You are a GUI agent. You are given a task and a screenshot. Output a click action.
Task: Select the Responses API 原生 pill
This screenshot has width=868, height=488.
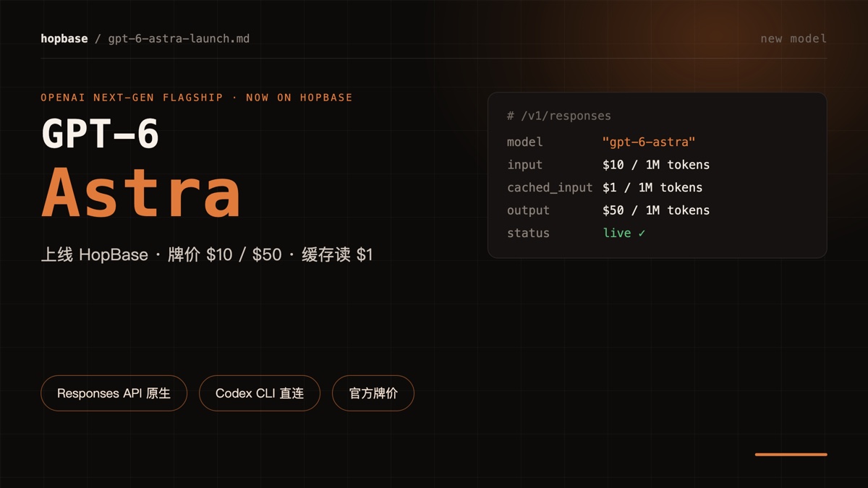pyautogui.click(x=114, y=393)
